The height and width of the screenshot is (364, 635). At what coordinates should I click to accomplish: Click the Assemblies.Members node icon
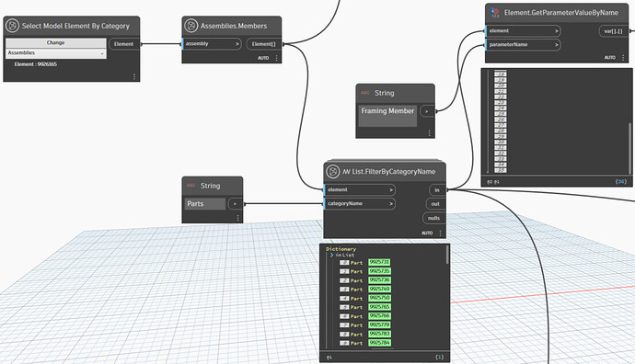tap(190, 26)
